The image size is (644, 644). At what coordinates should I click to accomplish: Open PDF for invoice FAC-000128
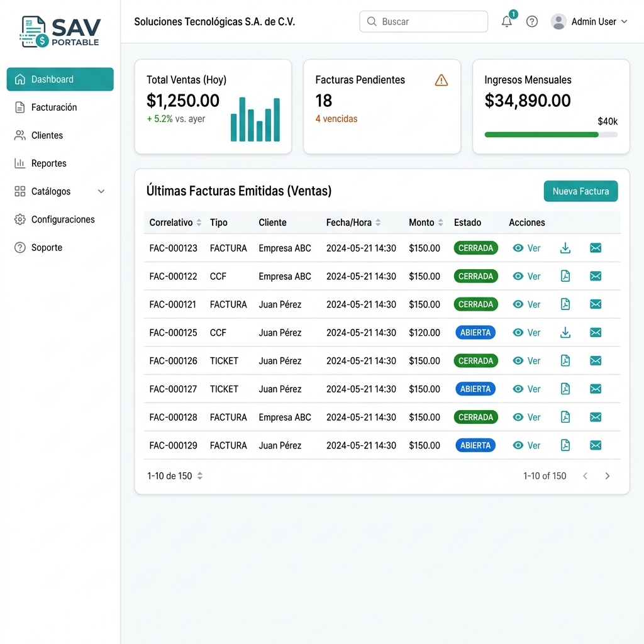click(x=565, y=417)
